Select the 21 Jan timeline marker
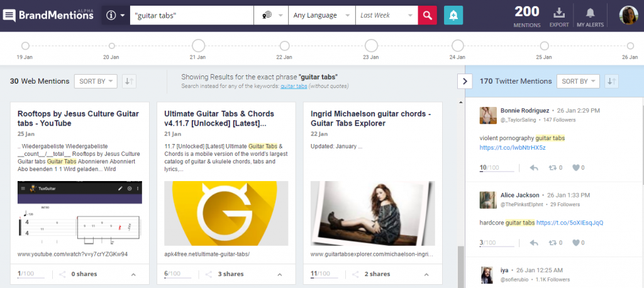Screen dimensions: 644x288 point(198,46)
